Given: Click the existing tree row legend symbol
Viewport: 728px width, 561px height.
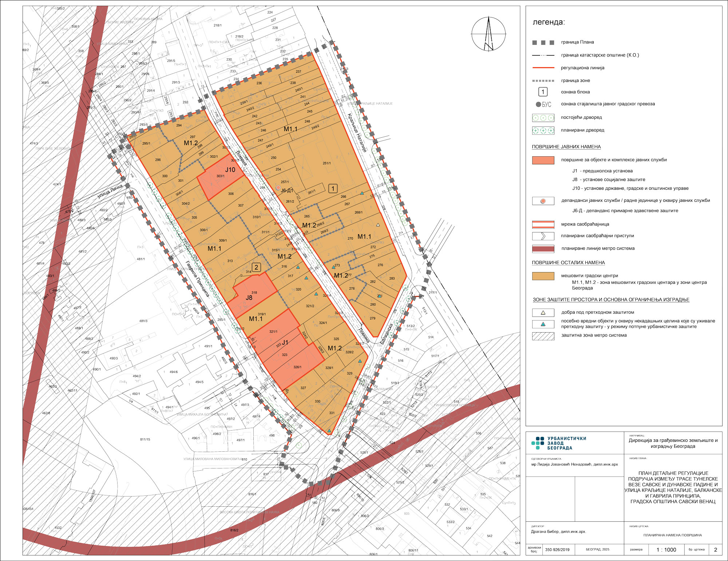Looking at the screenshot, I should tap(543, 118).
